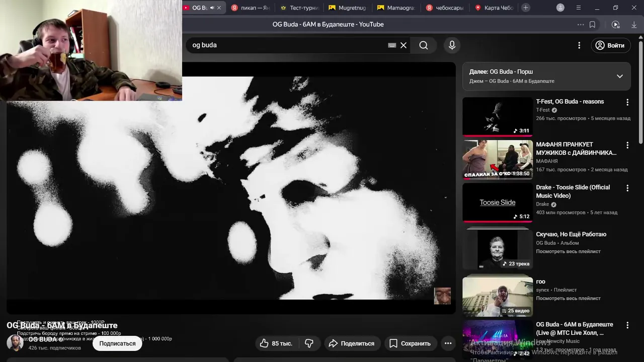Clear the YouTube search query

tap(404, 45)
